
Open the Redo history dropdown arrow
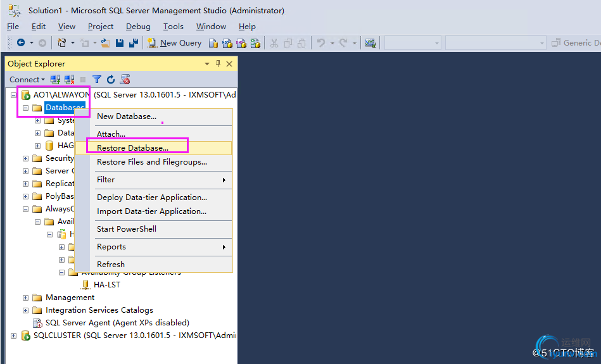pyautogui.click(x=355, y=43)
